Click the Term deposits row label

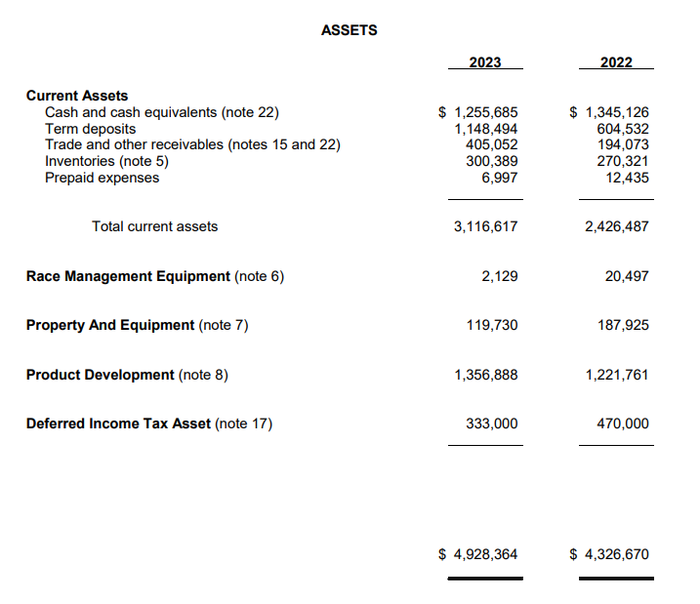(x=91, y=129)
